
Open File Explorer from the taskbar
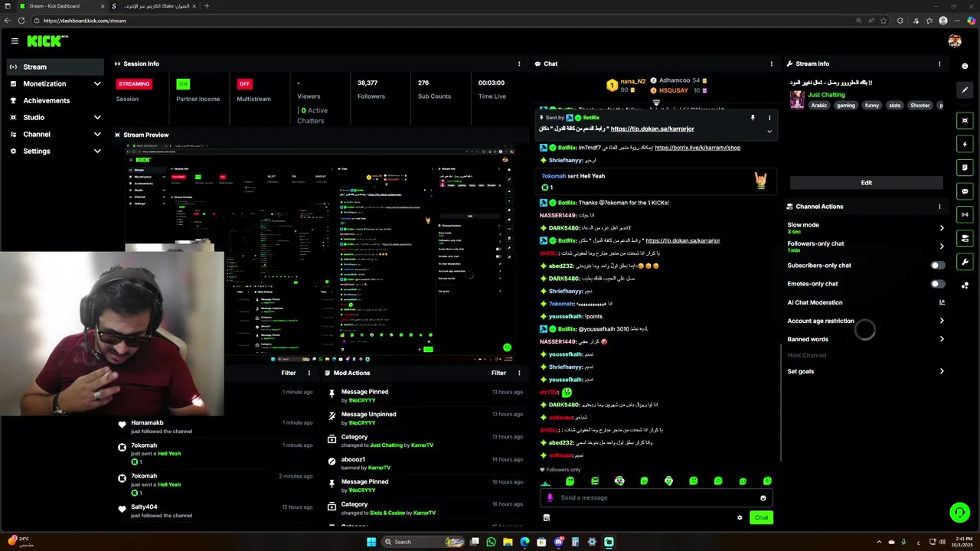pos(508,542)
